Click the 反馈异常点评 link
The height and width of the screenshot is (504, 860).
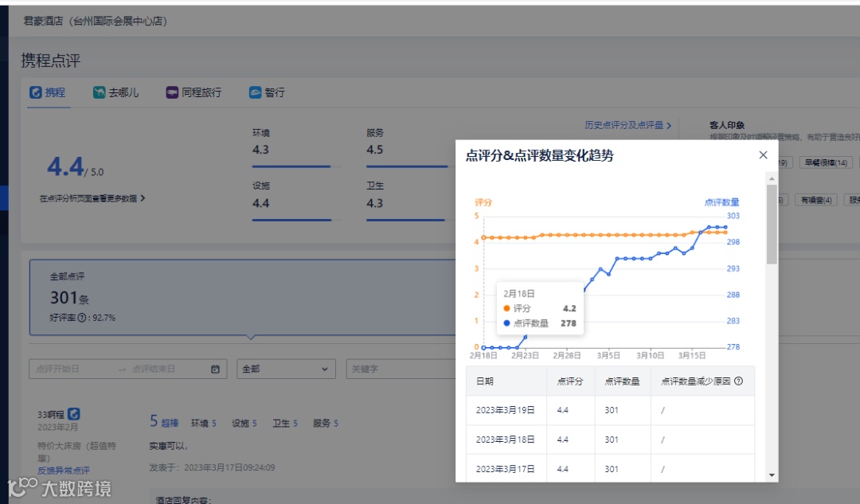(x=64, y=471)
